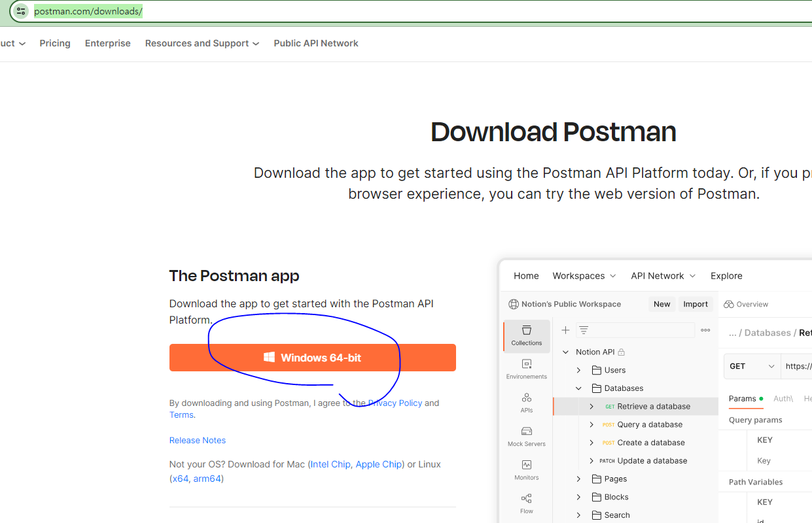
Task: Click Home in the app preview
Action: pos(526,276)
